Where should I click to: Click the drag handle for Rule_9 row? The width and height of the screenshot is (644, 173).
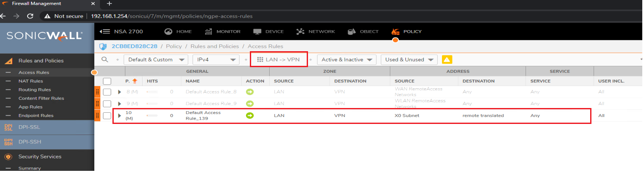point(97,103)
